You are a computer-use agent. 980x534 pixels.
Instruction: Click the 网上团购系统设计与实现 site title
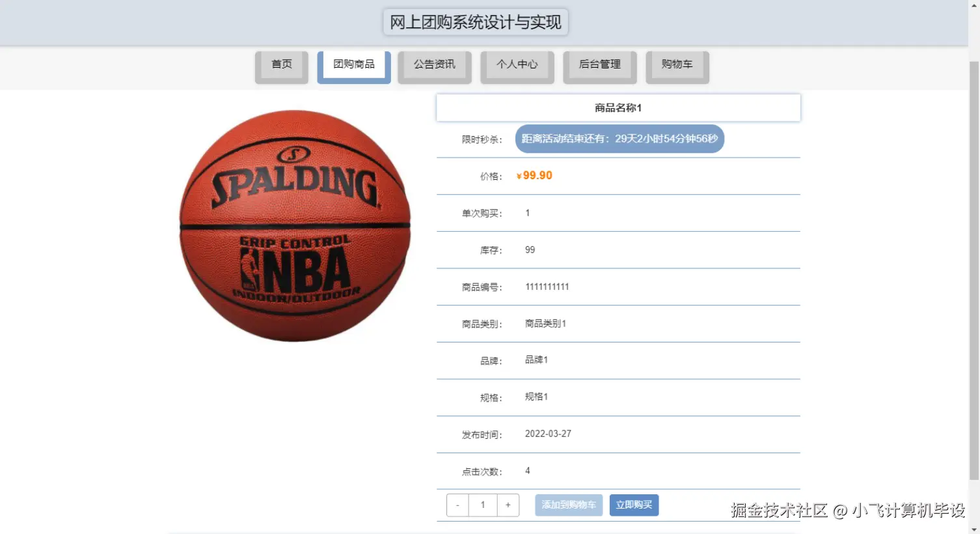[476, 22]
